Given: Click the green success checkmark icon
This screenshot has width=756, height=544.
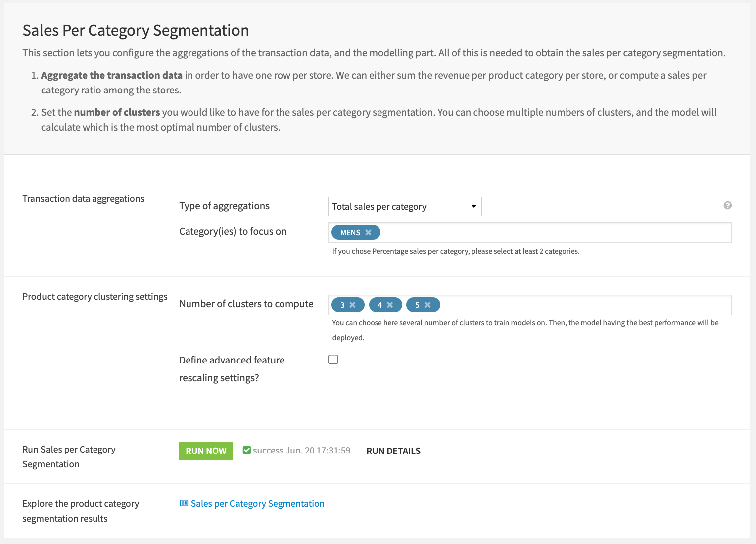Looking at the screenshot, I should tap(247, 450).
